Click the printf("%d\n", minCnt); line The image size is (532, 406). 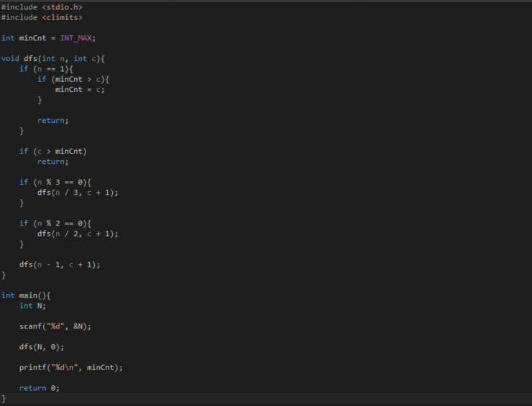71,367
